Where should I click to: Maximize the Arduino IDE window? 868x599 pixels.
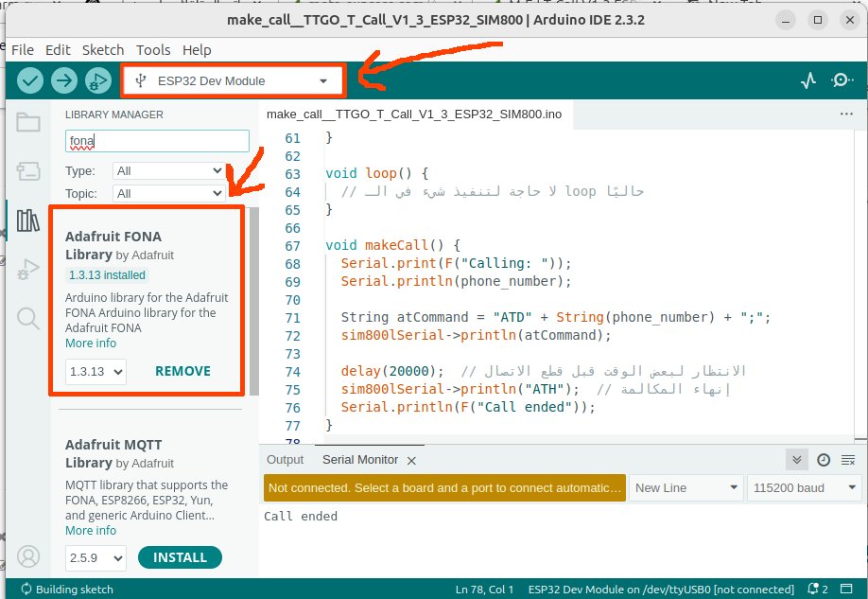(x=818, y=20)
